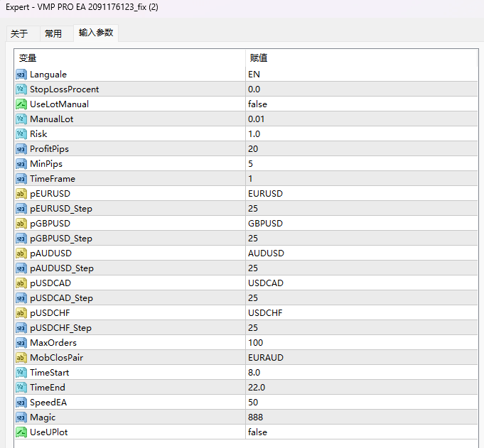Click the integer icon beside MaxOrders
The width and height of the screenshot is (484, 448).
pyautogui.click(x=21, y=342)
